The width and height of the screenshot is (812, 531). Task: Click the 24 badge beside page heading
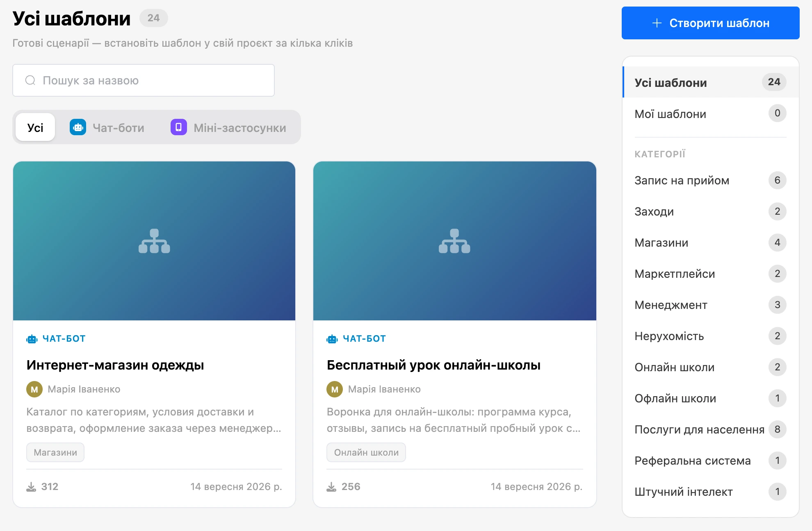(x=154, y=18)
